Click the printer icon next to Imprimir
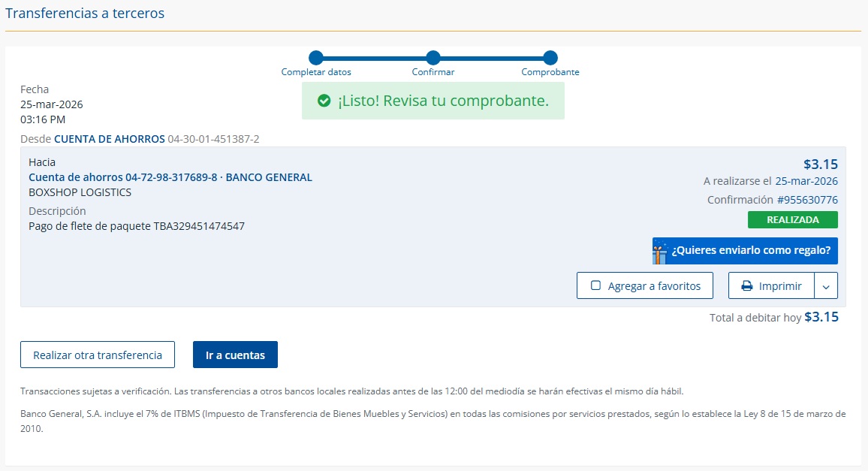Image resolution: width=868 pixels, height=471 pixels. [747, 286]
